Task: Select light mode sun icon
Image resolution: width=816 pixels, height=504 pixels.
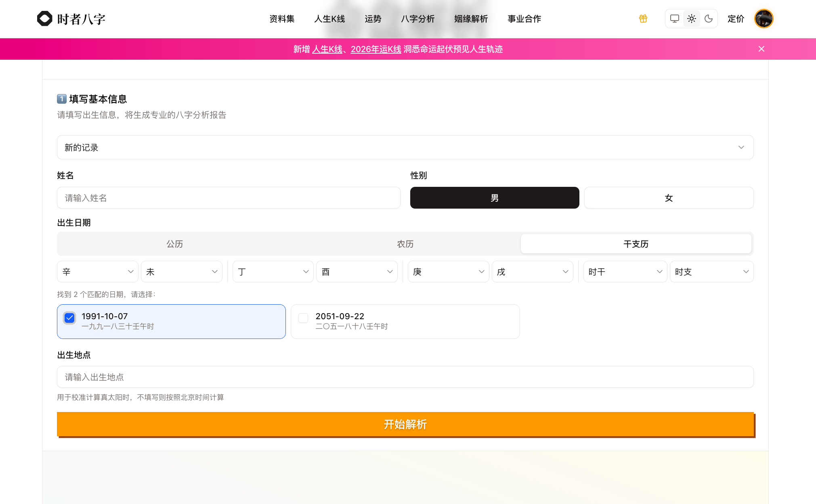Action: 692,19
